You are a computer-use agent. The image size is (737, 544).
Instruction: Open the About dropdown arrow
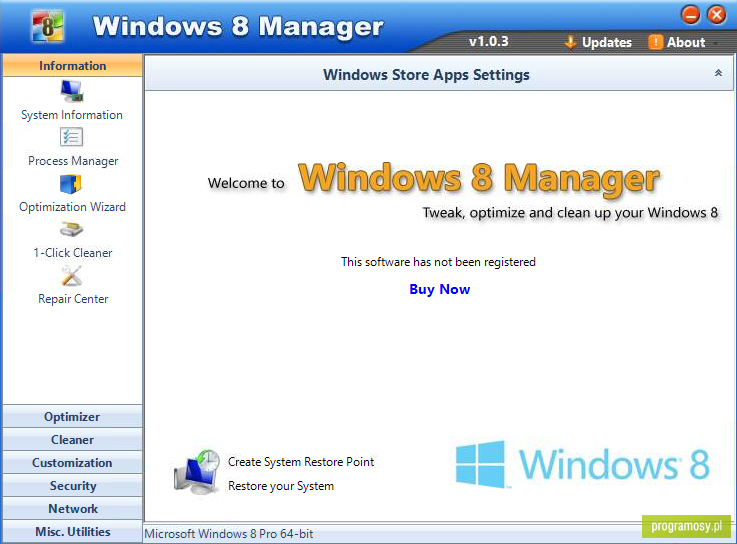click(715, 43)
